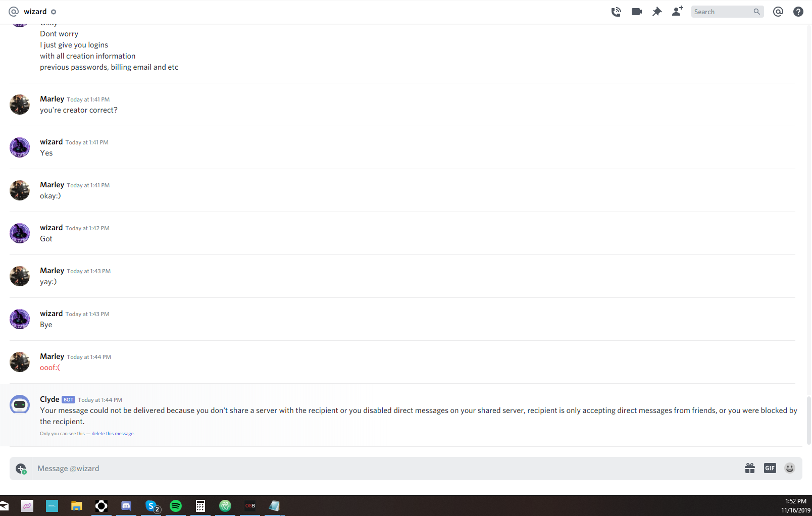Click Marley's avatar beside "okay:)" message
The width and height of the screenshot is (812, 516).
tap(20, 190)
